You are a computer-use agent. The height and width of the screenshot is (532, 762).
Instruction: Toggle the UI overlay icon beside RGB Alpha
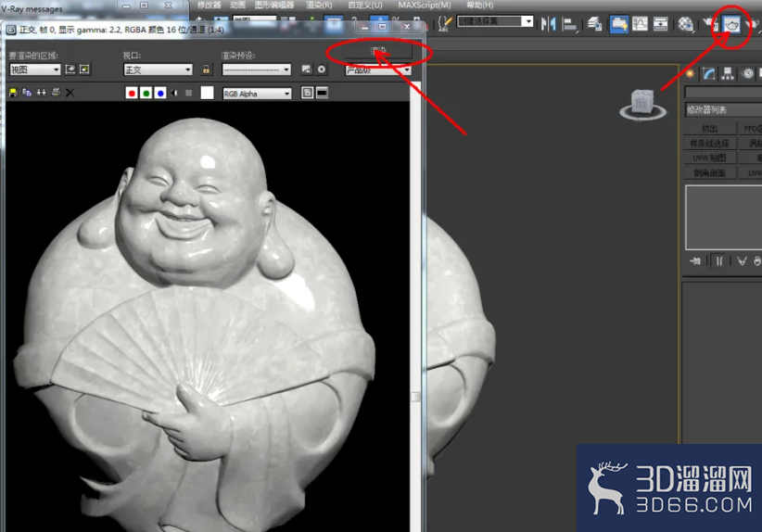[307, 93]
